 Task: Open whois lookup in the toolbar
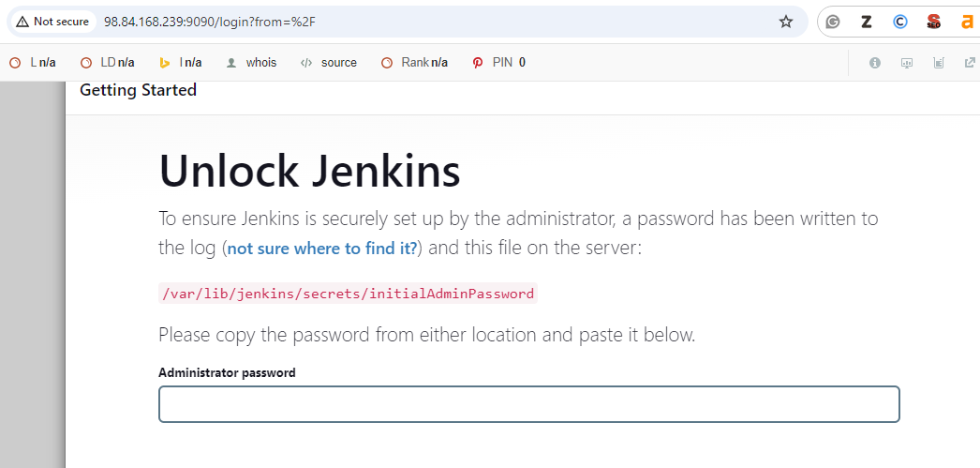pos(251,63)
